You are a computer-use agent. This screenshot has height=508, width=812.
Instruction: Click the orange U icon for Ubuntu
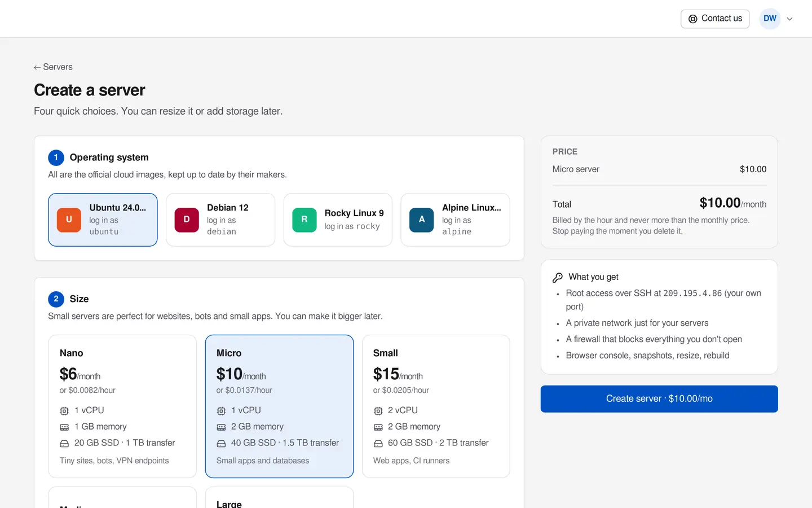[x=69, y=220]
